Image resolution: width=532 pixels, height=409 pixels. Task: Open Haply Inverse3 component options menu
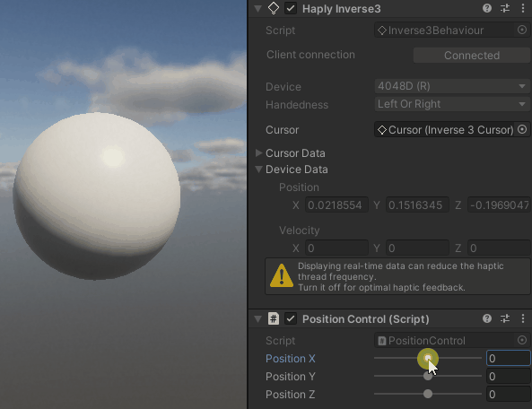523,8
